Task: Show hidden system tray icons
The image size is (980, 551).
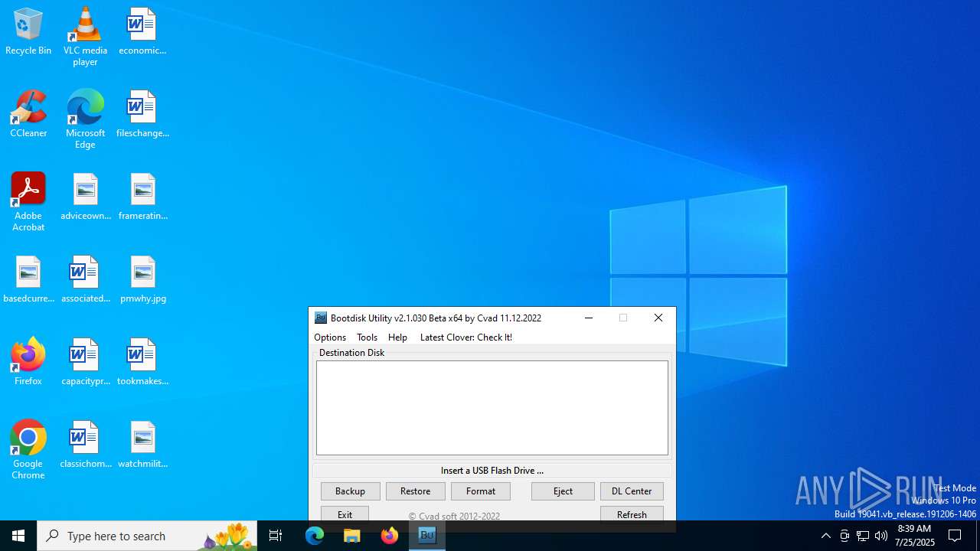Action: [825, 536]
